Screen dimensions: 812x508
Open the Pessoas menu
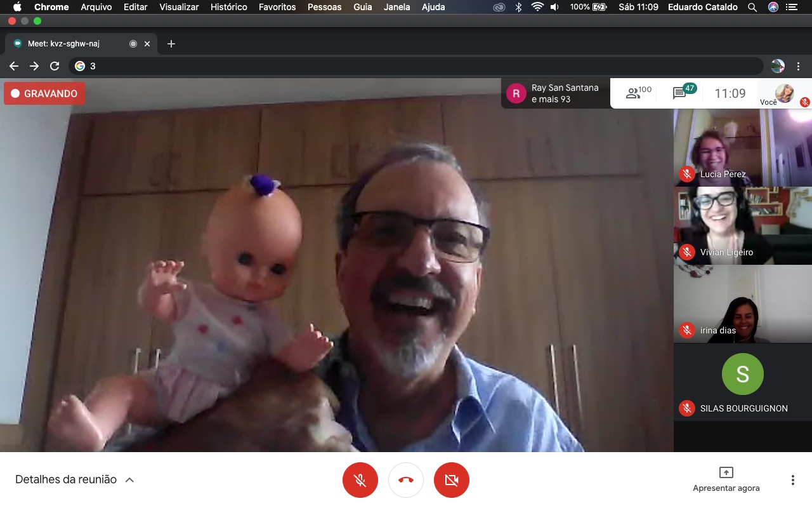[x=325, y=7]
